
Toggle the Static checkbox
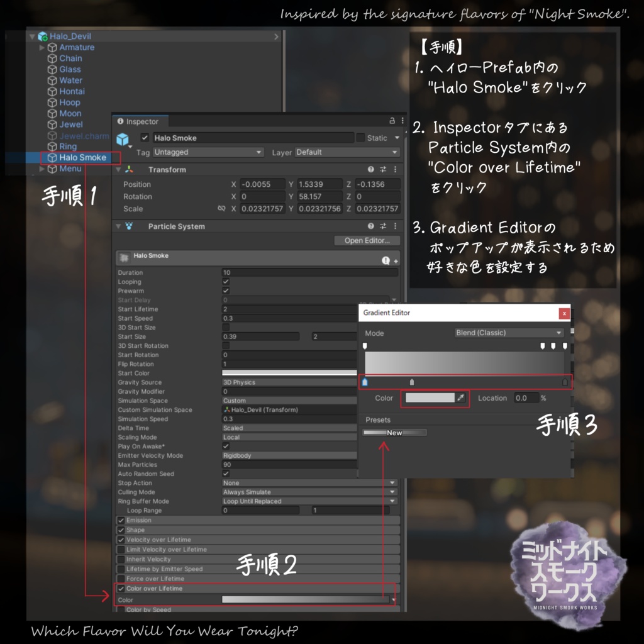click(360, 138)
